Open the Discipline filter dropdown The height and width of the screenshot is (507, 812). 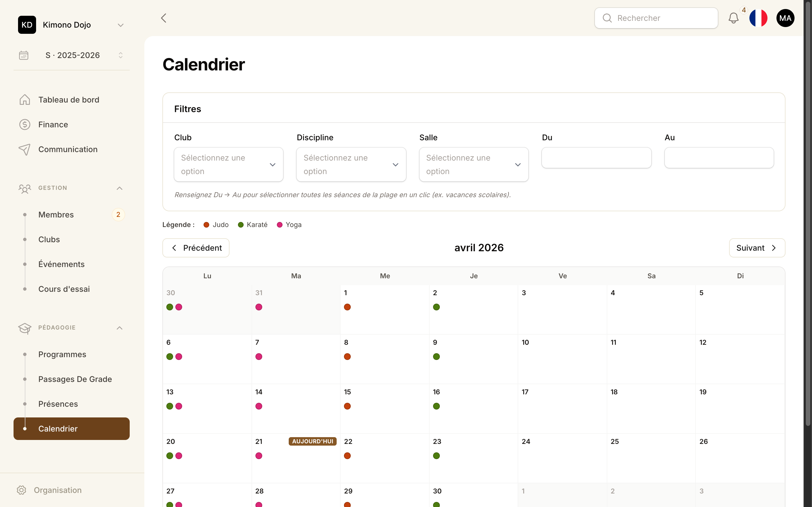[351, 164]
